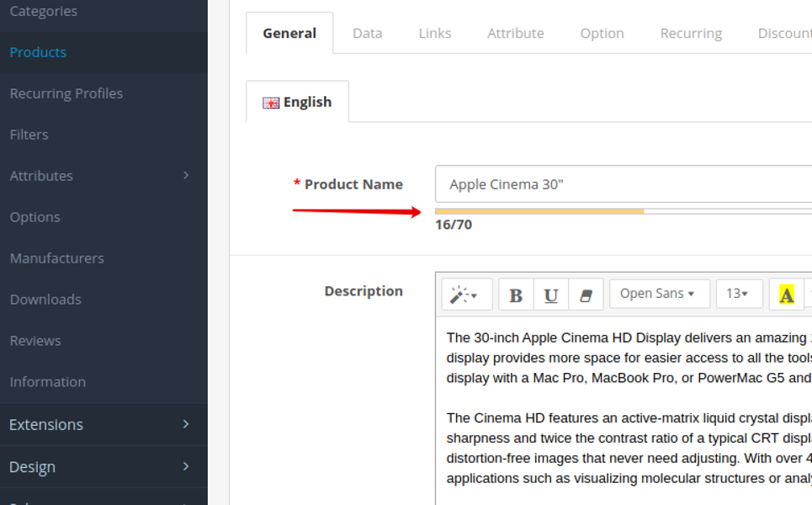Image resolution: width=812 pixels, height=505 pixels.
Task: Open Products in the sidebar
Action: coord(103,52)
